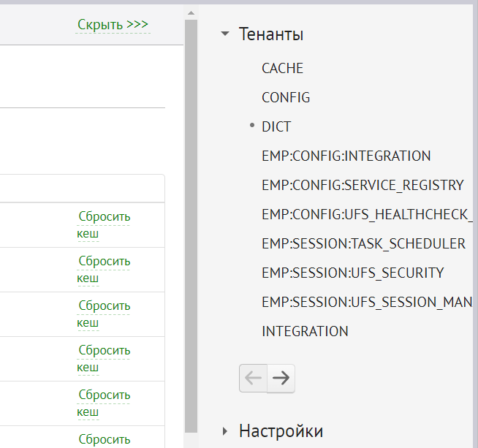Click second Сбросить кеш link

[104, 270]
